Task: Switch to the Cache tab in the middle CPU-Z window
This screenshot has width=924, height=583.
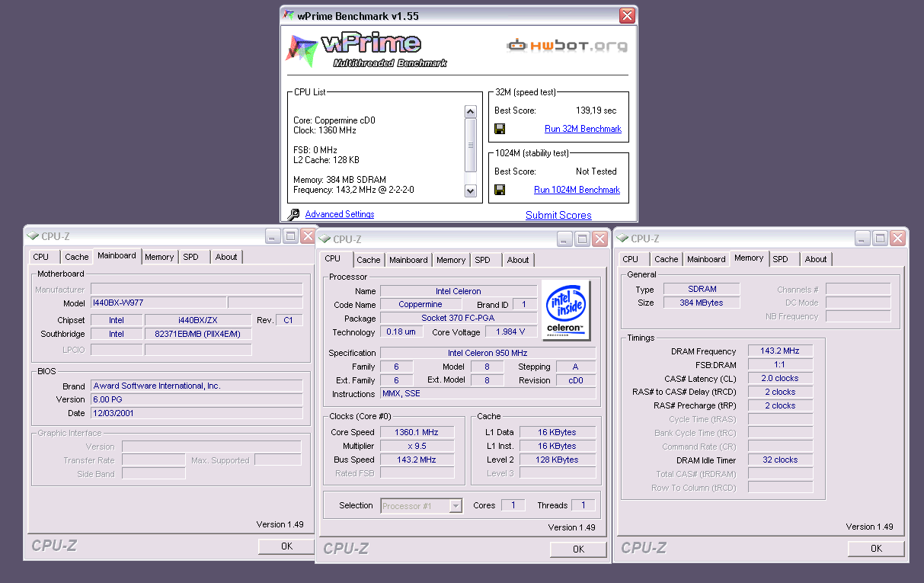Action: 369,260
